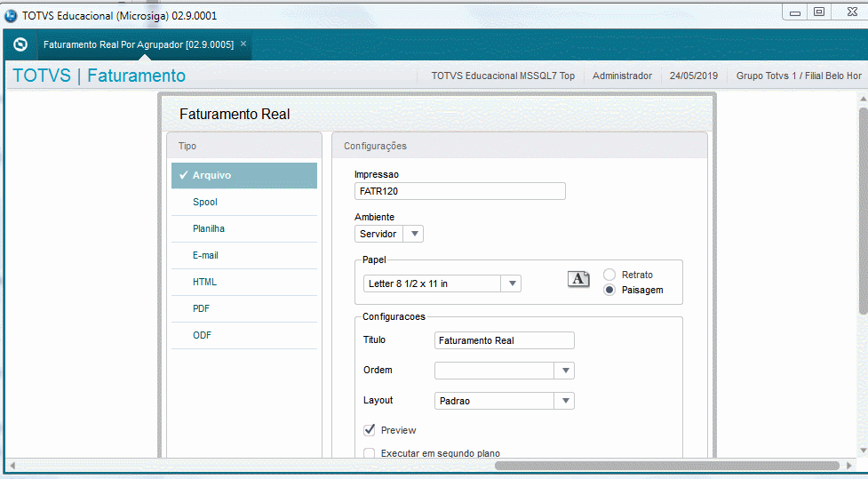Click the TOTVS app icon in title bar
Viewport: 868px width, 479px height.
(11, 16)
